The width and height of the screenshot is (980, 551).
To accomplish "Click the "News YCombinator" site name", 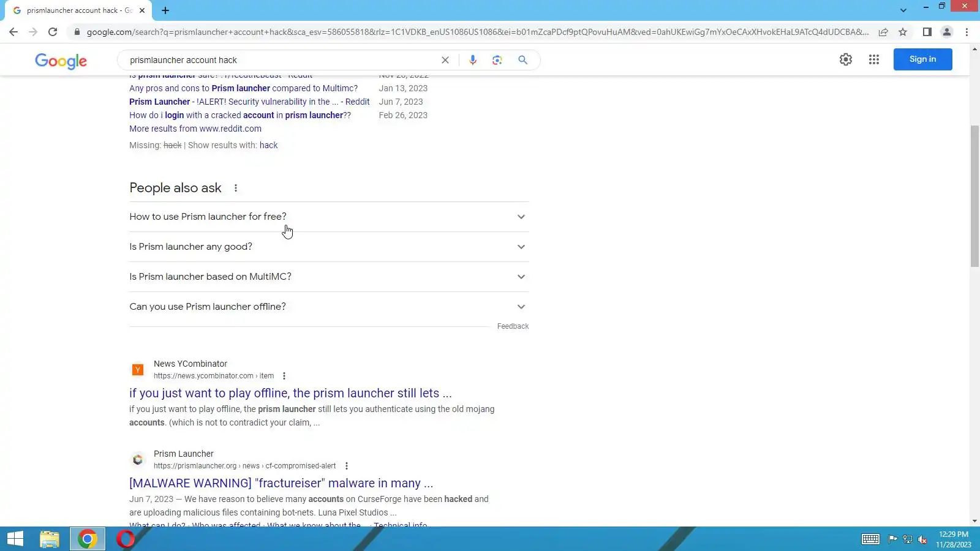I will [x=190, y=364].
